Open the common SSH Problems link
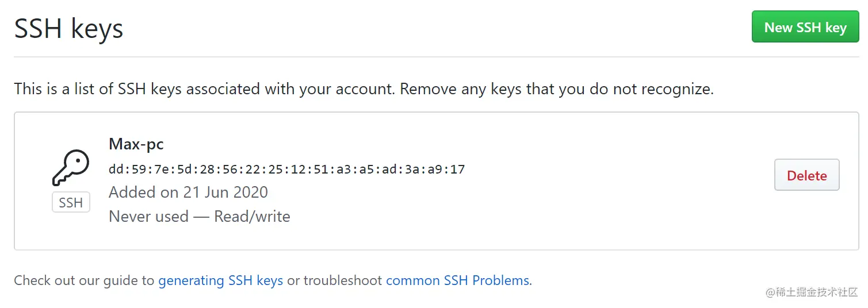This screenshot has width=868, height=308. point(457,280)
